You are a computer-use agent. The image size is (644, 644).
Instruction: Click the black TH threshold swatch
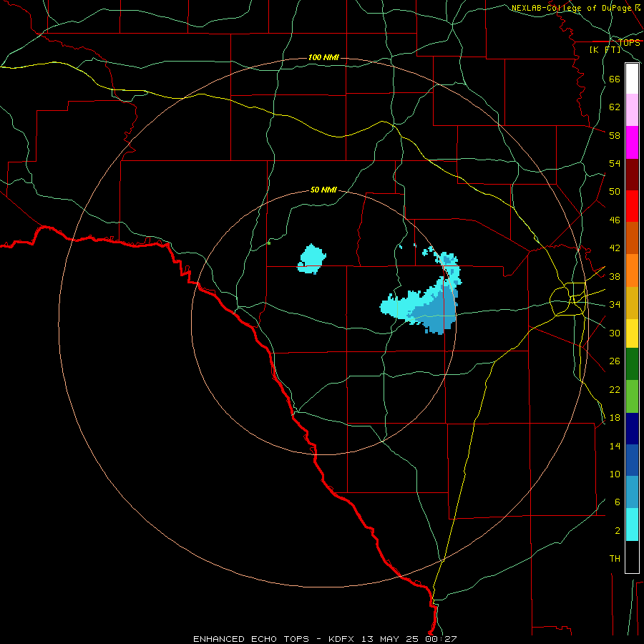click(632, 557)
